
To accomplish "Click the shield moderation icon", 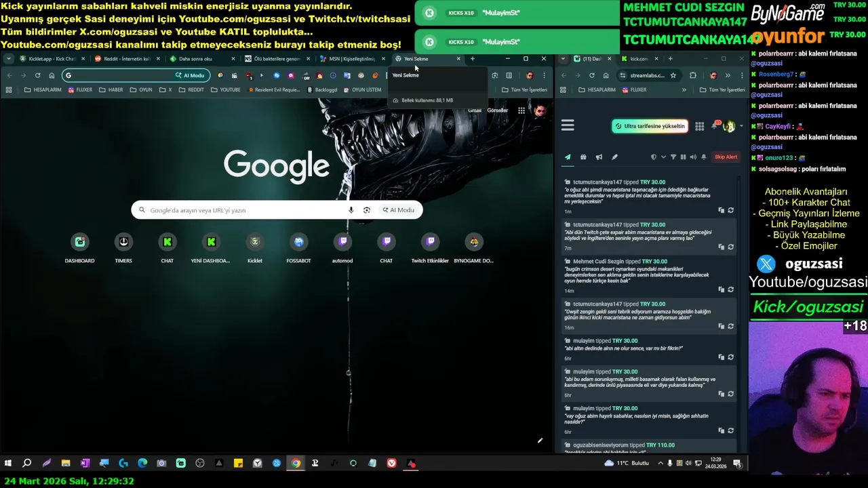I will 654,157.
